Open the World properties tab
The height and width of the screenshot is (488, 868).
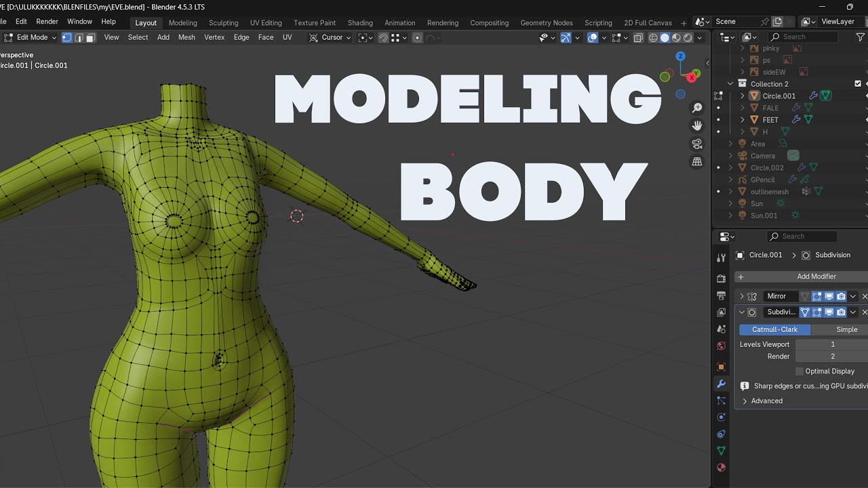[721, 346]
